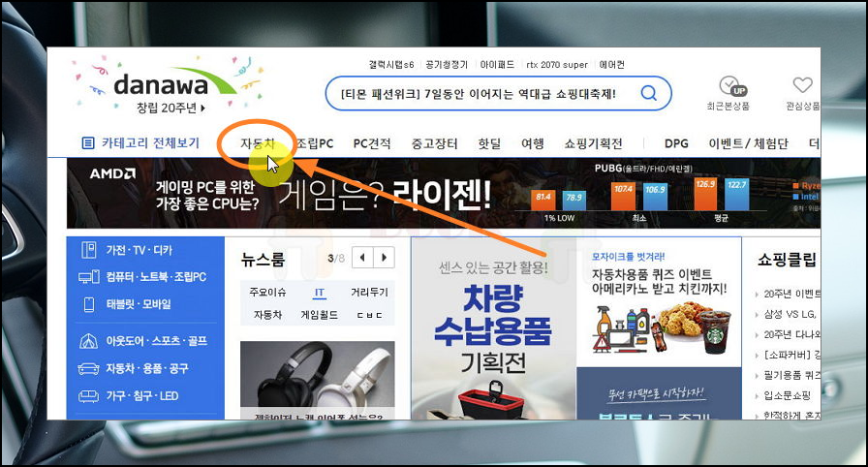Image resolution: width=868 pixels, height=467 pixels.
Task: Open the wishlist heart icon
Action: coord(802,85)
